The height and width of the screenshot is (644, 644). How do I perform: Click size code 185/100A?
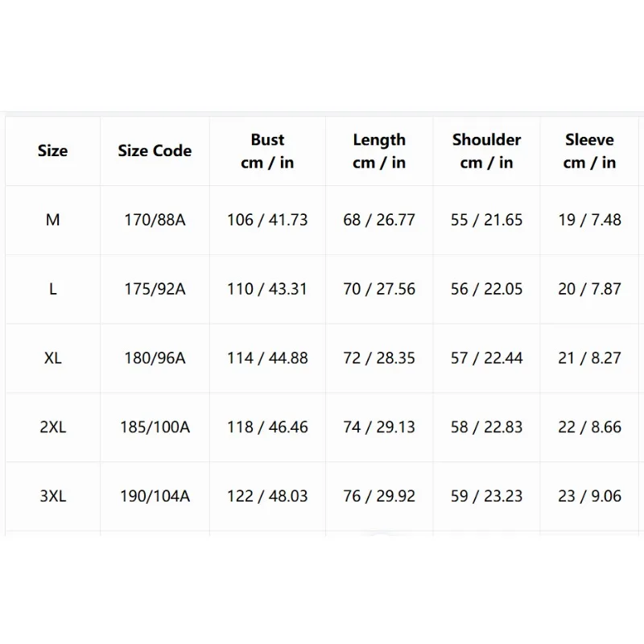pyautogui.click(x=155, y=427)
